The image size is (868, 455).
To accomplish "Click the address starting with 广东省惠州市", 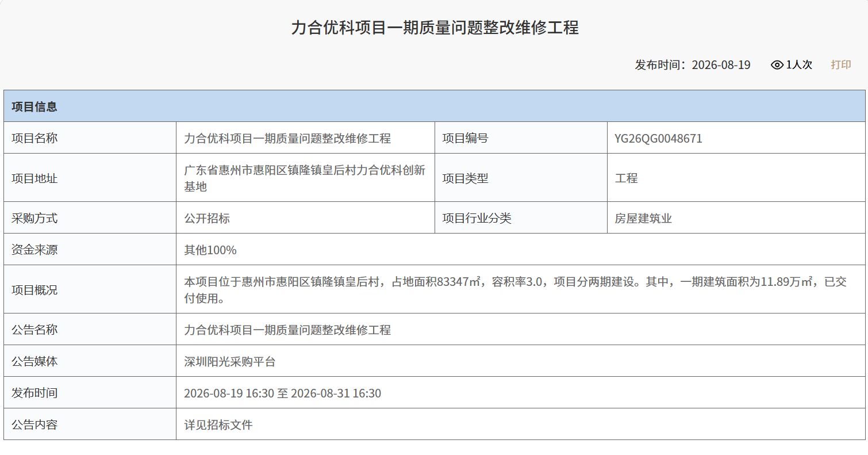I will tap(305, 178).
